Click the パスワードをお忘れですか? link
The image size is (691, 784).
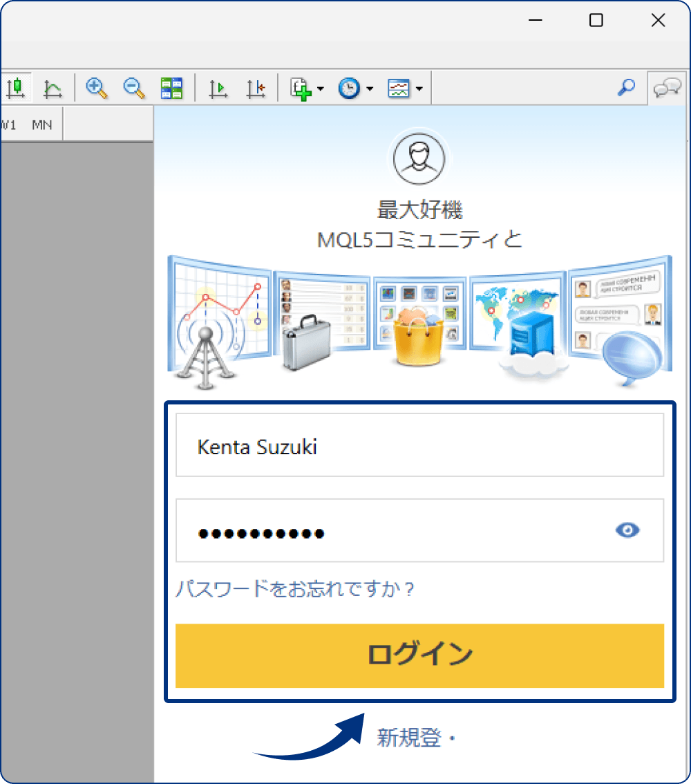[294, 590]
